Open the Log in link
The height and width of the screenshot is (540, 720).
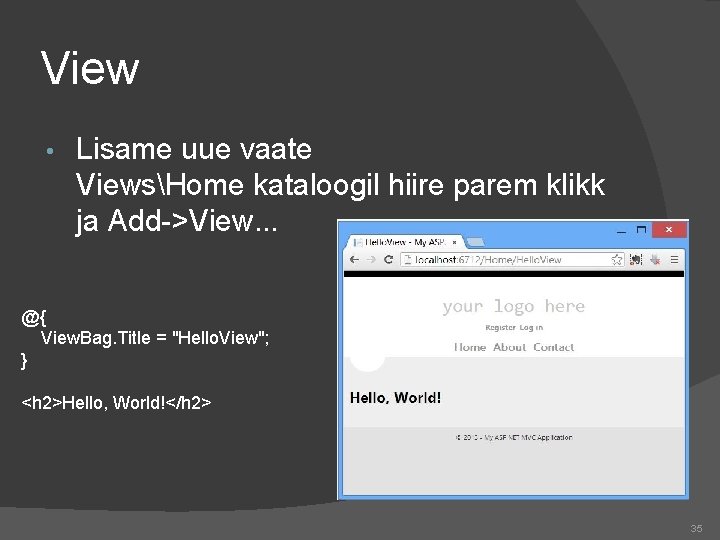(531, 327)
